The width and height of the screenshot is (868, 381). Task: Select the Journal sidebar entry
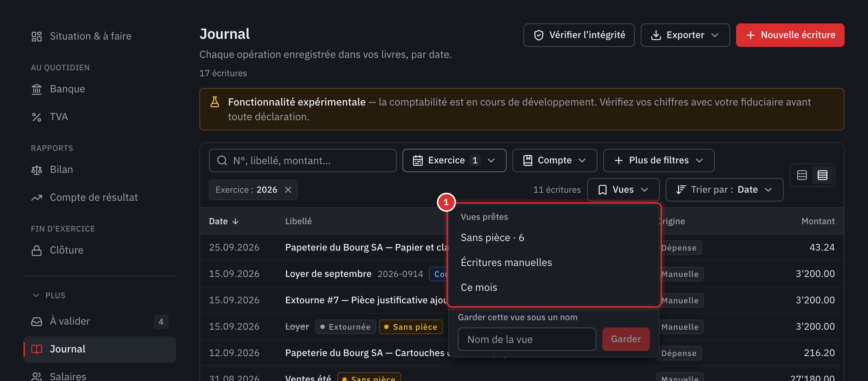100,349
